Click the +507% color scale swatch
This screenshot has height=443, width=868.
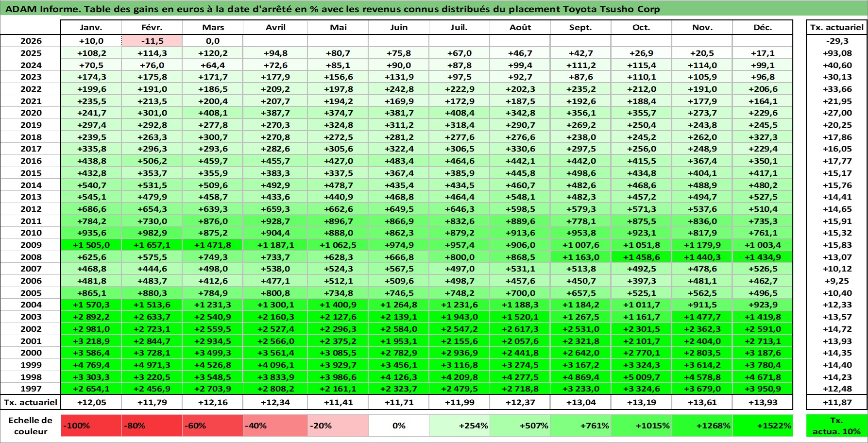click(x=520, y=426)
